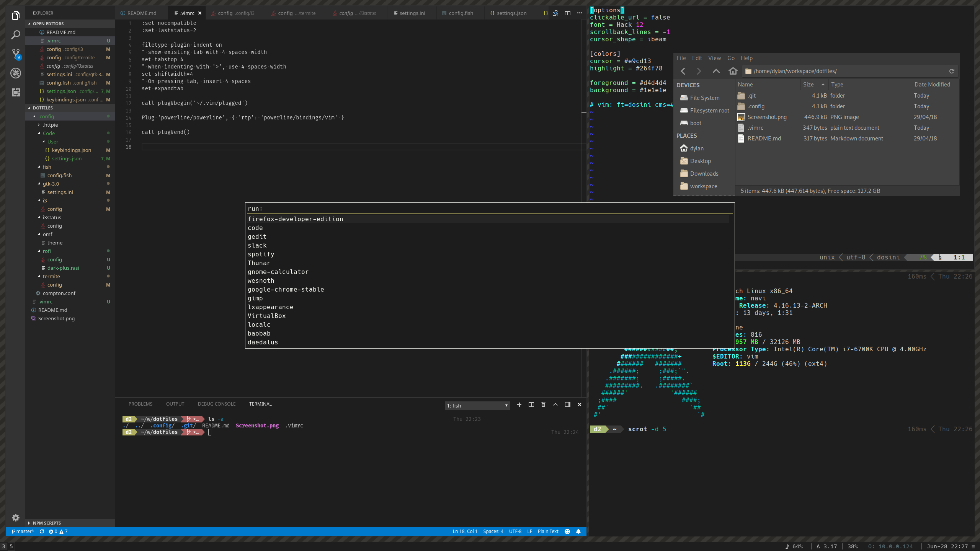Switch to the settings.ini editor tab
This screenshot has height=551, width=980.
[x=412, y=13]
